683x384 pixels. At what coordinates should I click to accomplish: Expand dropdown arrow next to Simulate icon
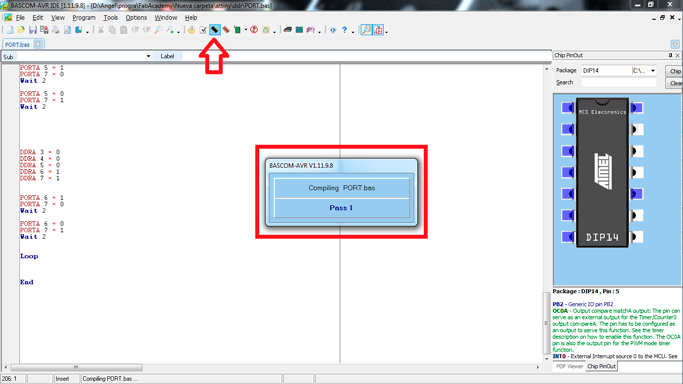[246, 30]
